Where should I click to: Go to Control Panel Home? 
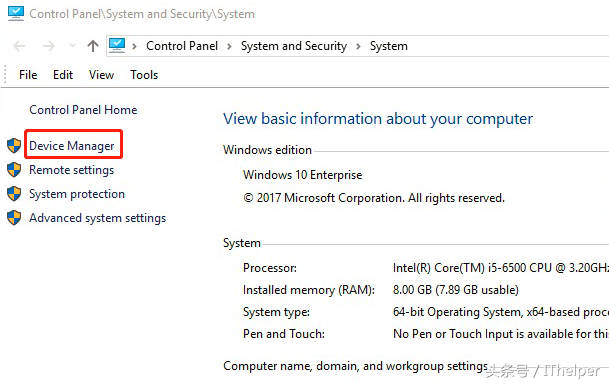pos(83,110)
